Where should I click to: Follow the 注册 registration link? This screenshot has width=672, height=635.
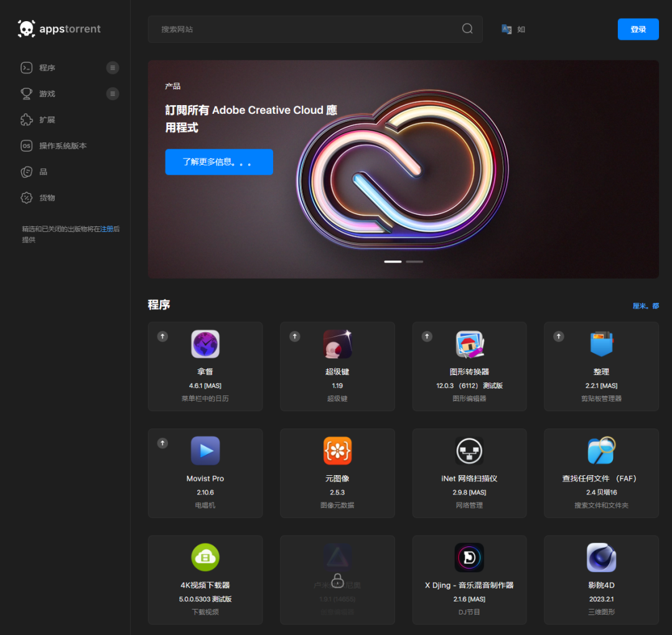[x=107, y=229]
